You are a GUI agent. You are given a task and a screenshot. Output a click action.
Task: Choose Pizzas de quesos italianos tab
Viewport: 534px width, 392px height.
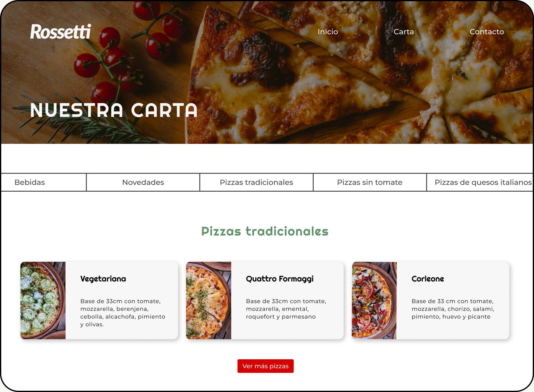click(x=481, y=182)
